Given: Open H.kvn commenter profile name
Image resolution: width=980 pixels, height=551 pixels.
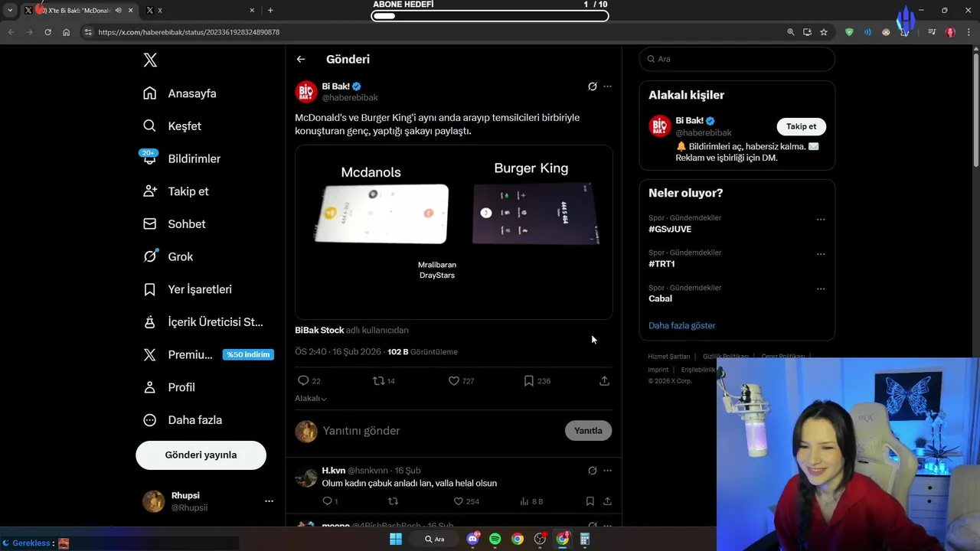Looking at the screenshot, I should pos(333,471).
